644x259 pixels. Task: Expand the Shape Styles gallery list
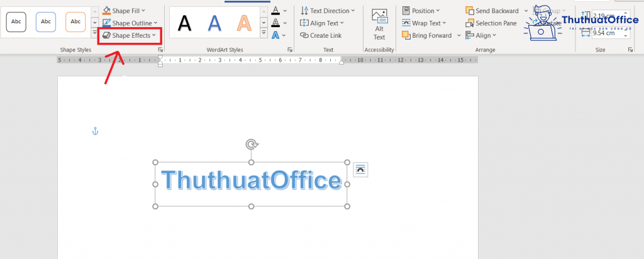click(x=94, y=32)
